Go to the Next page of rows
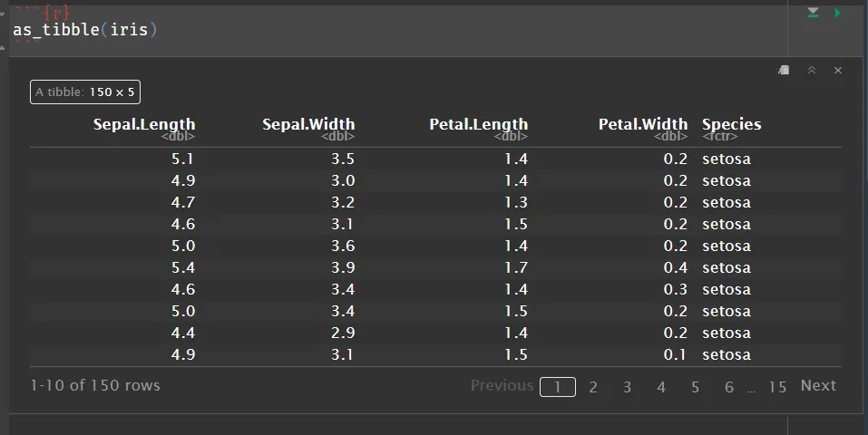This screenshot has height=435, width=868. (x=817, y=386)
